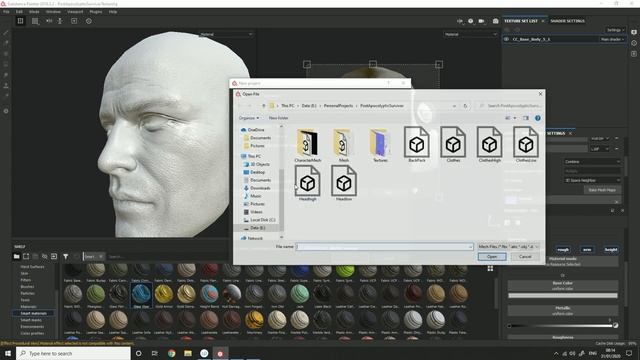Open File Explorer from the taskbar
Screen dimensions: 640x360
tap(188, 353)
